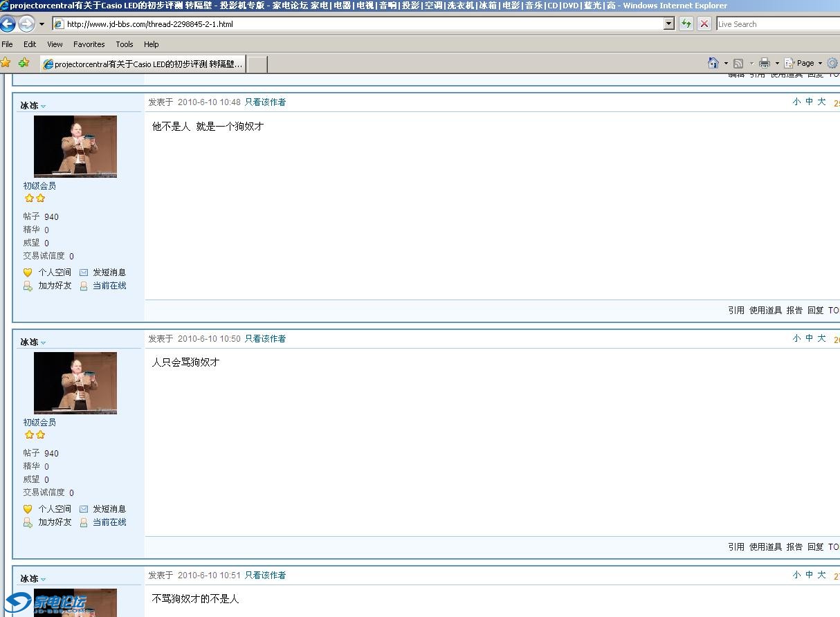This screenshot has height=617, width=840.
Task: Set medium font size on the 10:48 post
Action: coord(809,102)
